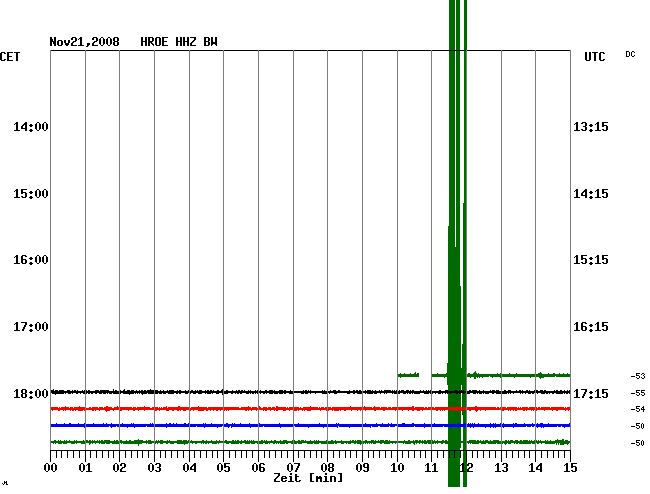The image size is (650, 494).
Task: Click minute tick label 03
Action: 155,468
